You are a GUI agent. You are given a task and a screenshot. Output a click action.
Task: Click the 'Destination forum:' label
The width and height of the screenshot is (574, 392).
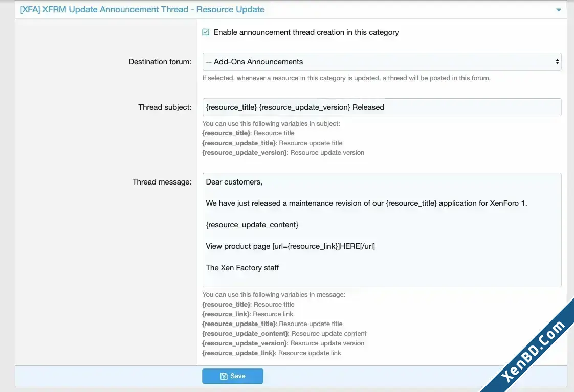(160, 62)
